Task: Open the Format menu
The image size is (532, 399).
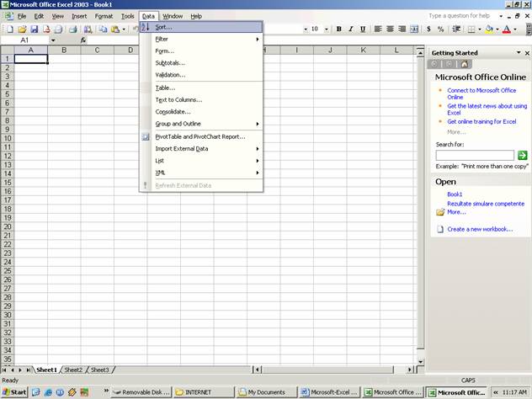Action: coord(104,16)
